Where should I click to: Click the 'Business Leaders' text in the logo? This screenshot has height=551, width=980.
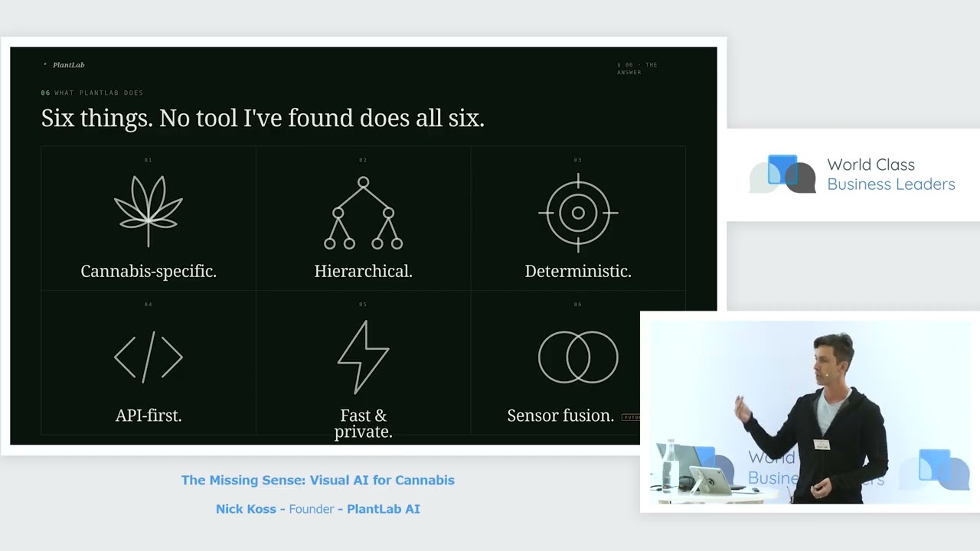[x=891, y=184]
